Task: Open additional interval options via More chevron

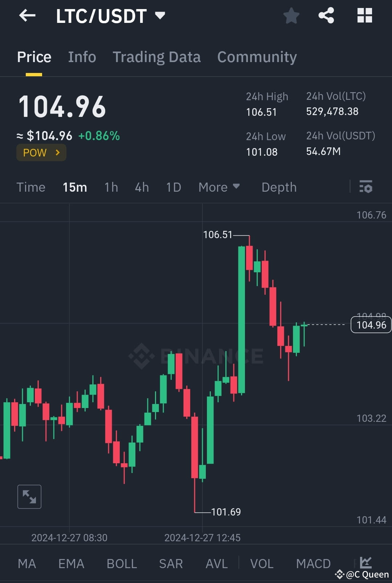Action: (x=236, y=187)
